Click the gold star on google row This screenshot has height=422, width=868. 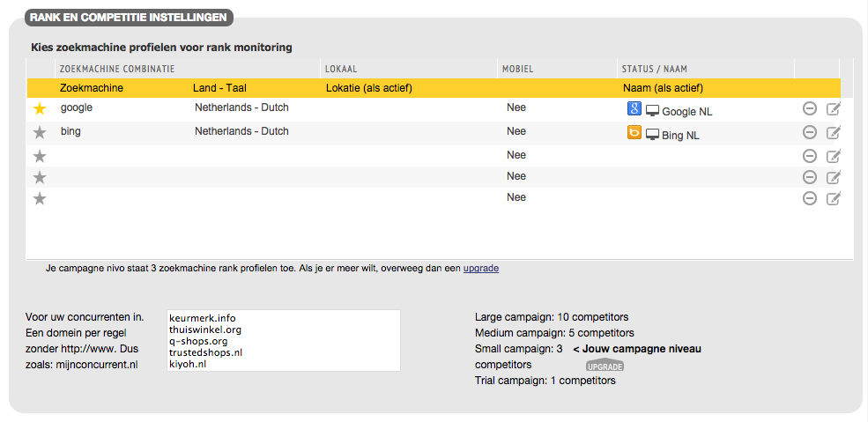point(39,109)
